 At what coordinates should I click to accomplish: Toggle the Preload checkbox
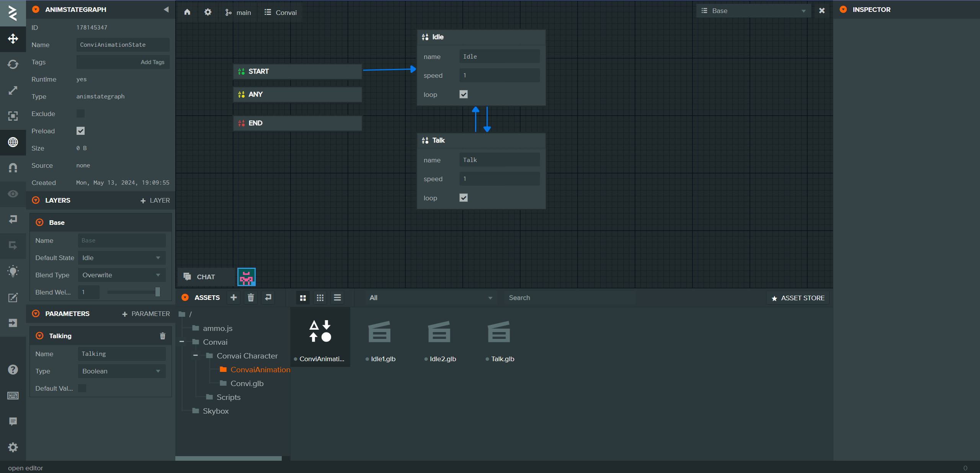80,131
